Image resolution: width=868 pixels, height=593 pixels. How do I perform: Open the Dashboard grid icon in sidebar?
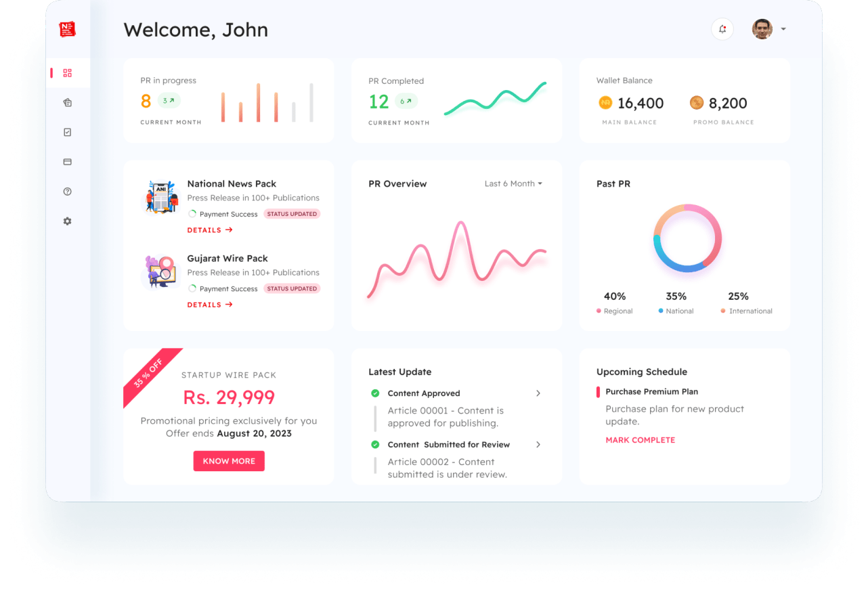coord(67,73)
